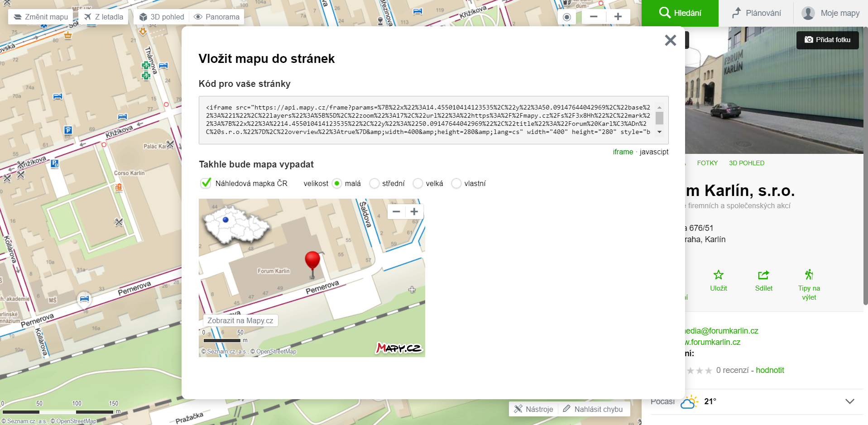Click the Forum Karlín street photo
This screenshot has width=868, height=425.
774,90
